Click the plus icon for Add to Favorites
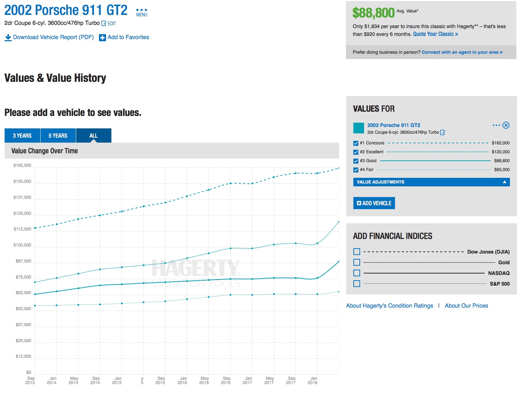Screen dimensions: 532x393 102,38
